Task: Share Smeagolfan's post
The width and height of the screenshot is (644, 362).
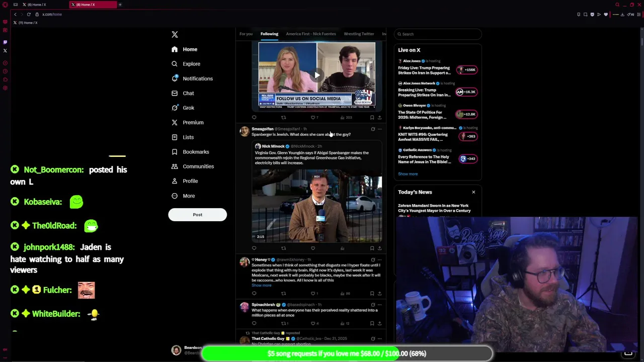Action: [x=379, y=248]
